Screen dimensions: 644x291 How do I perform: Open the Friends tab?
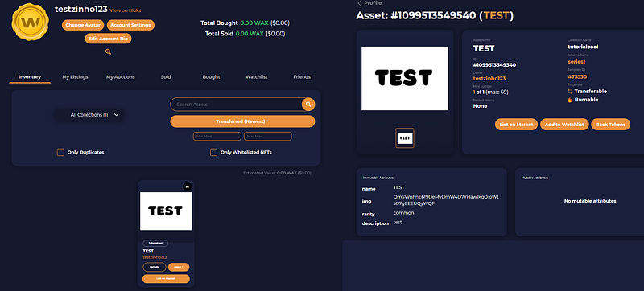[x=302, y=77]
